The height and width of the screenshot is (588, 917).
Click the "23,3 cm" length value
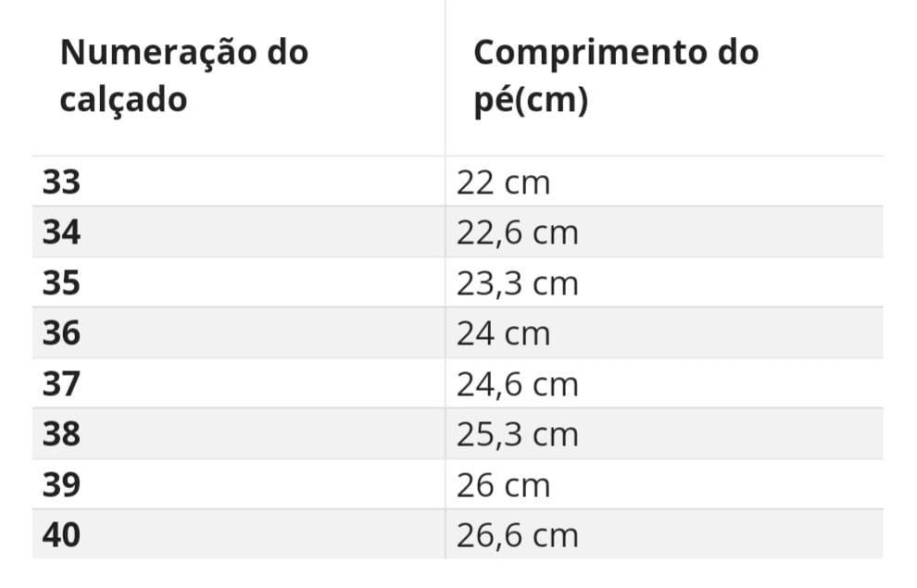(517, 282)
